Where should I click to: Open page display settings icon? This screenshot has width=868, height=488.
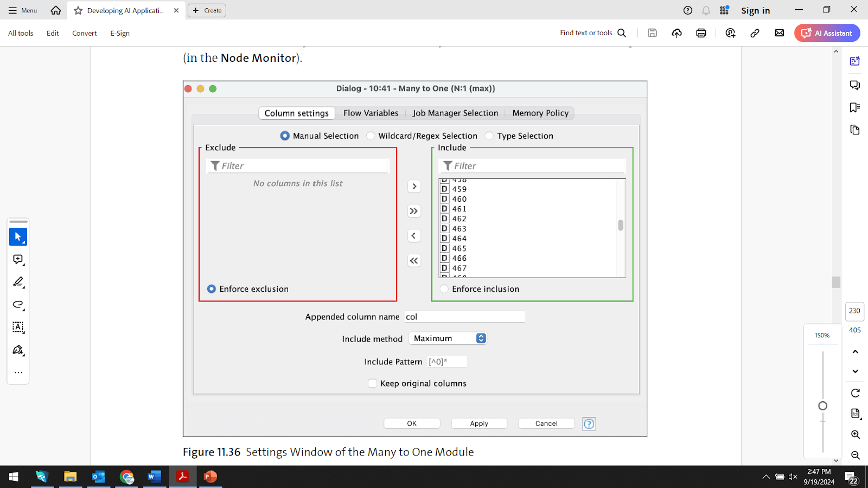tap(856, 414)
